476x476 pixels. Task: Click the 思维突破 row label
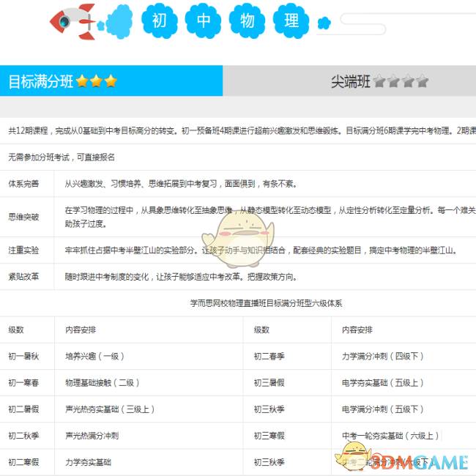click(23, 217)
